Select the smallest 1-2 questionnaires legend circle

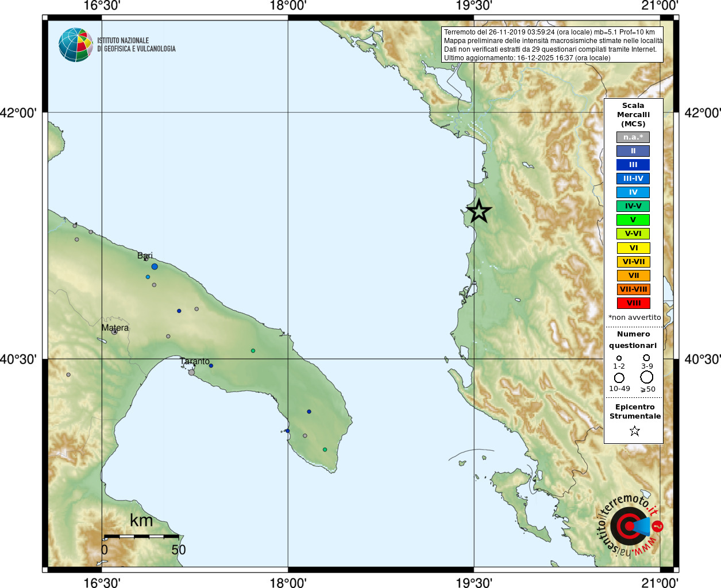pyautogui.click(x=619, y=358)
